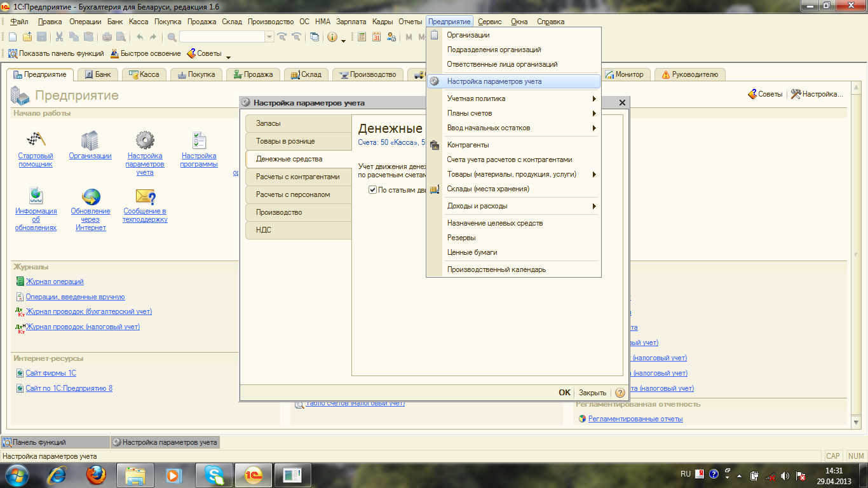Open the search field dropdown arrow
This screenshot has height=488, width=868.
269,37
